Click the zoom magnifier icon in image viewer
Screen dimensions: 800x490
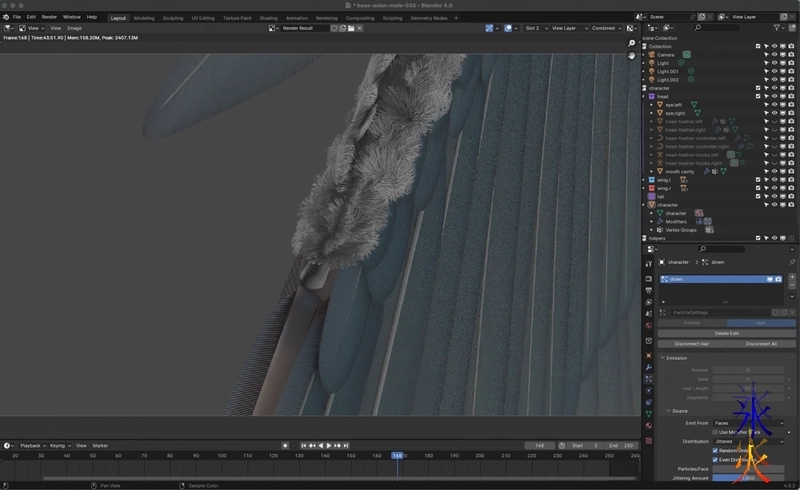632,44
